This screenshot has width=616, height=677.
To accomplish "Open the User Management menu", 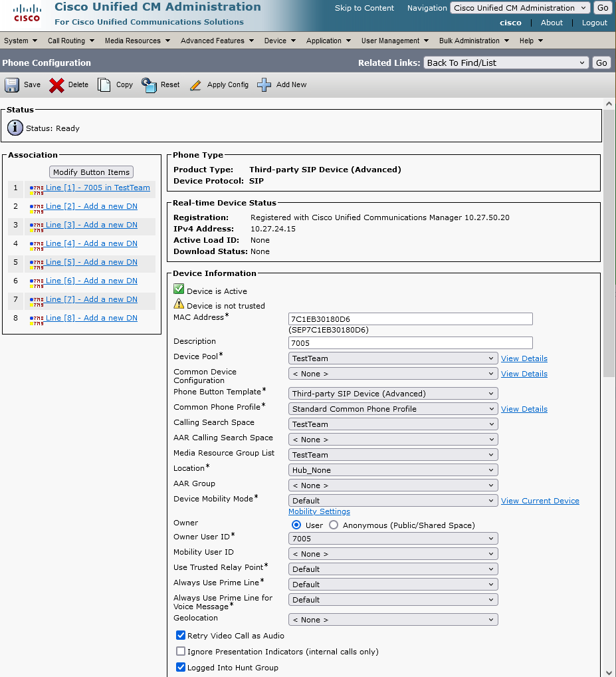I will pos(395,41).
